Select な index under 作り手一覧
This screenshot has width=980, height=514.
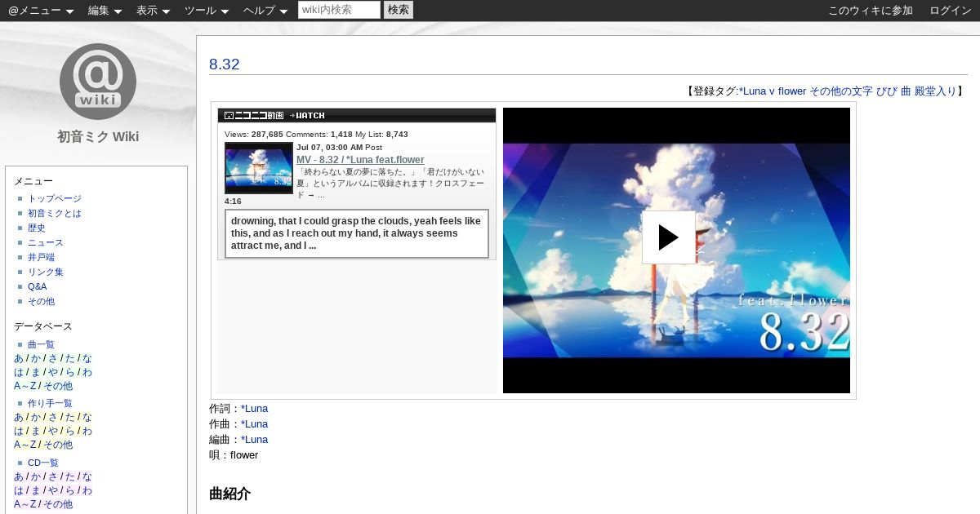point(87,417)
